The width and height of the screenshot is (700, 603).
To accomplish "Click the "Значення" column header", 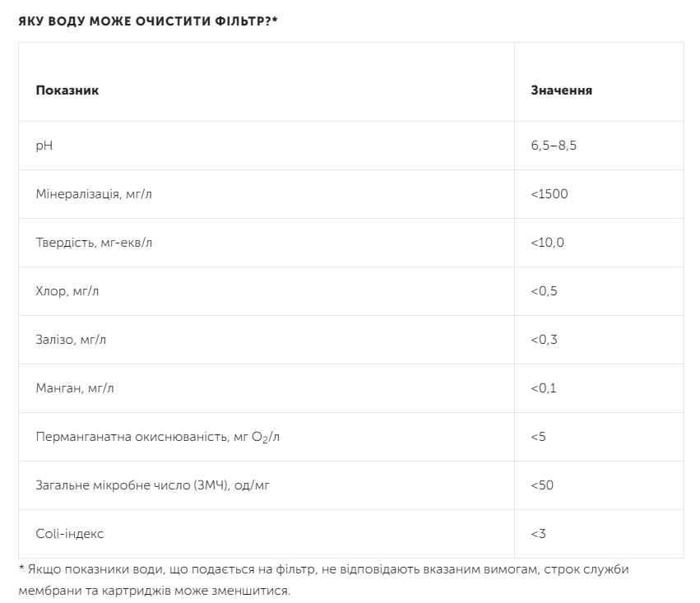I will 562,90.
